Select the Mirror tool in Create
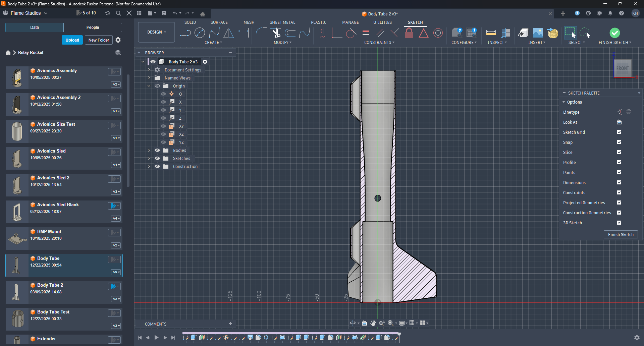The height and width of the screenshot is (346, 644). pos(229,33)
